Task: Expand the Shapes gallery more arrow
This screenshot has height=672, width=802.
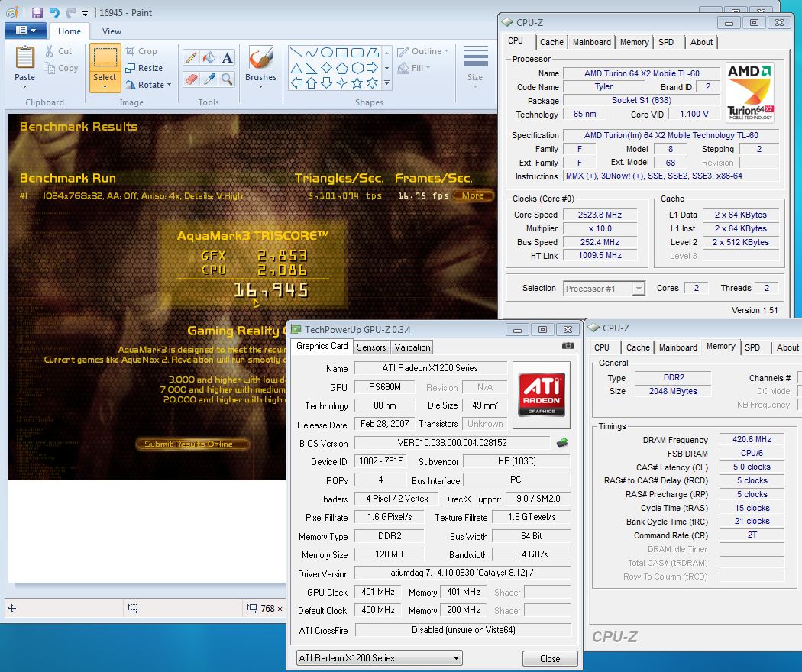Action: (x=387, y=82)
